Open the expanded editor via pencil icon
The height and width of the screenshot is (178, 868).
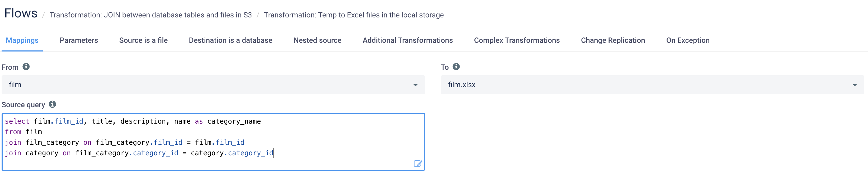(417, 163)
